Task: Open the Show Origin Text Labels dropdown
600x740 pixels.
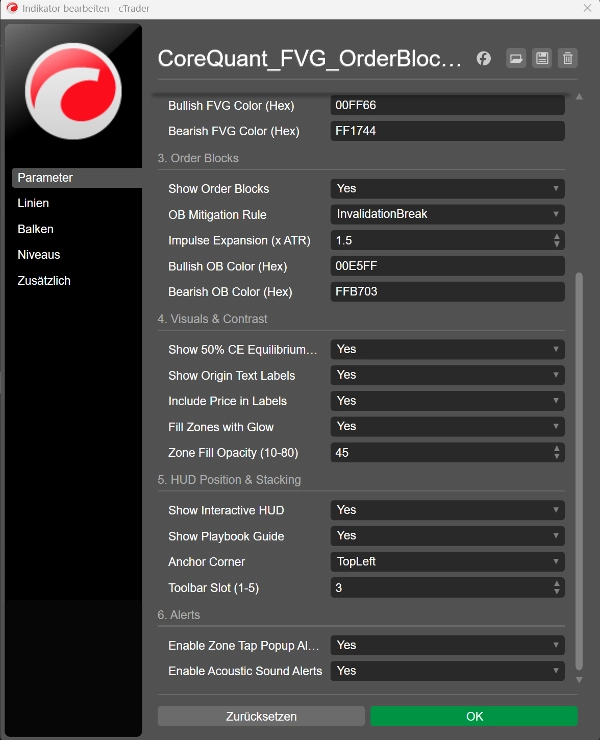Action: pos(448,375)
